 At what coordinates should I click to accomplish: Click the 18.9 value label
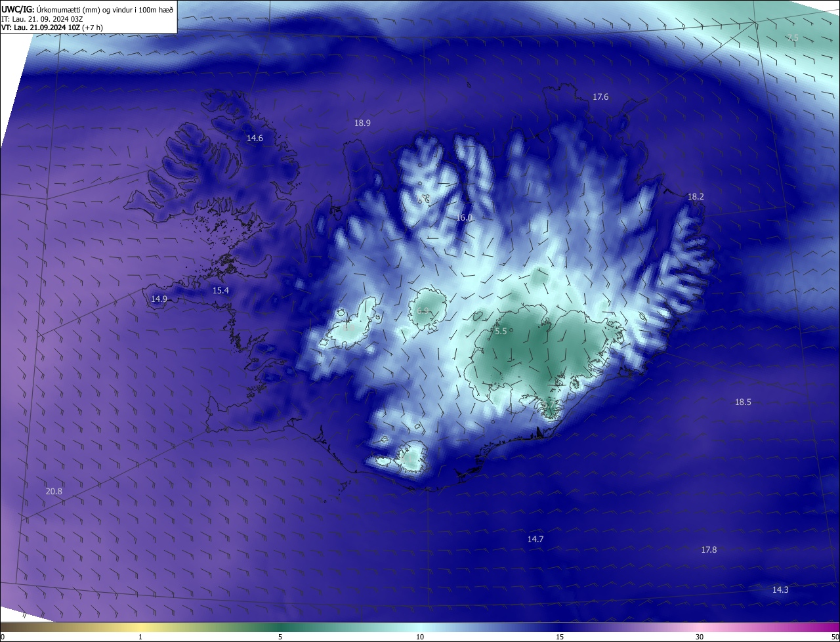coord(362,123)
